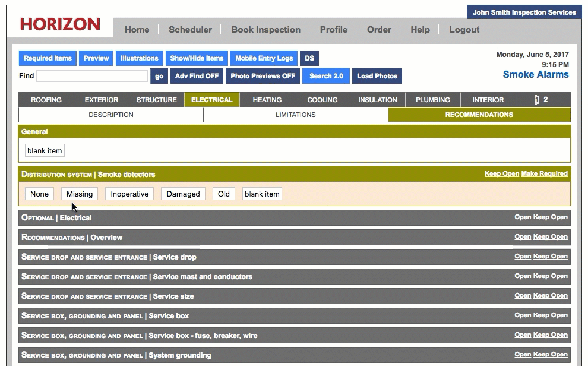Click into the Find text field
This screenshot has width=588, height=366.
[x=92, y=76]
